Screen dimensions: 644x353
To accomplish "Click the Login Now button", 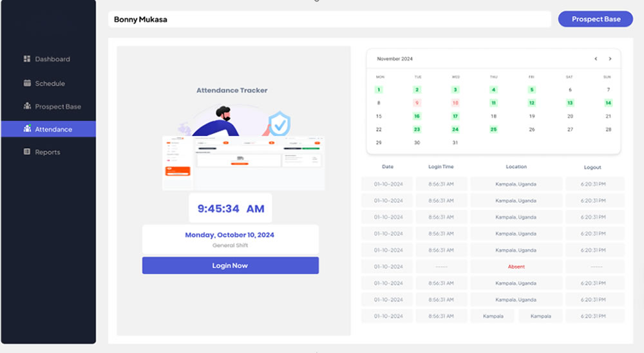I will click(x=230, y=265).
